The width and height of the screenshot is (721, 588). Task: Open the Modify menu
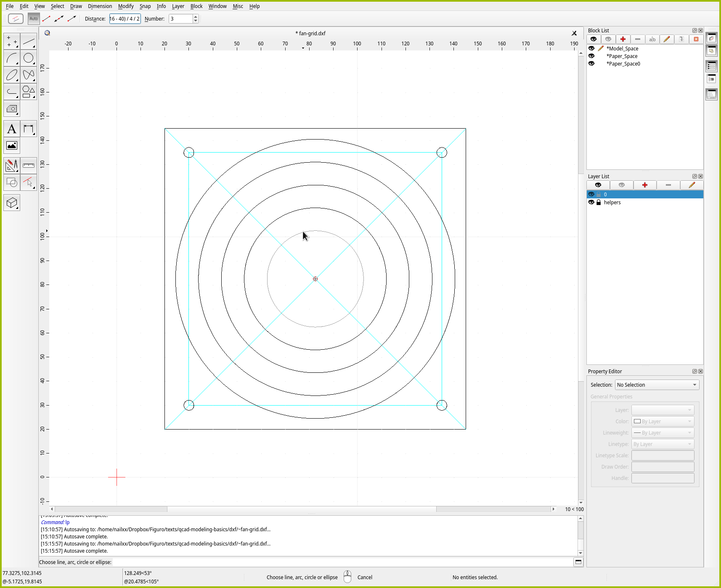pyautogui.click(x=125, y=6)
